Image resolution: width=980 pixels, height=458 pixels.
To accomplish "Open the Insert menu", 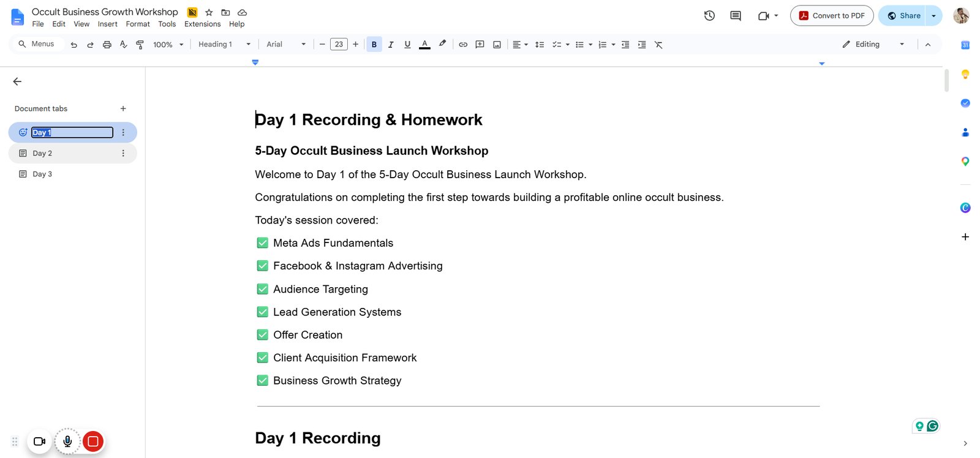I will pos(107,24).
